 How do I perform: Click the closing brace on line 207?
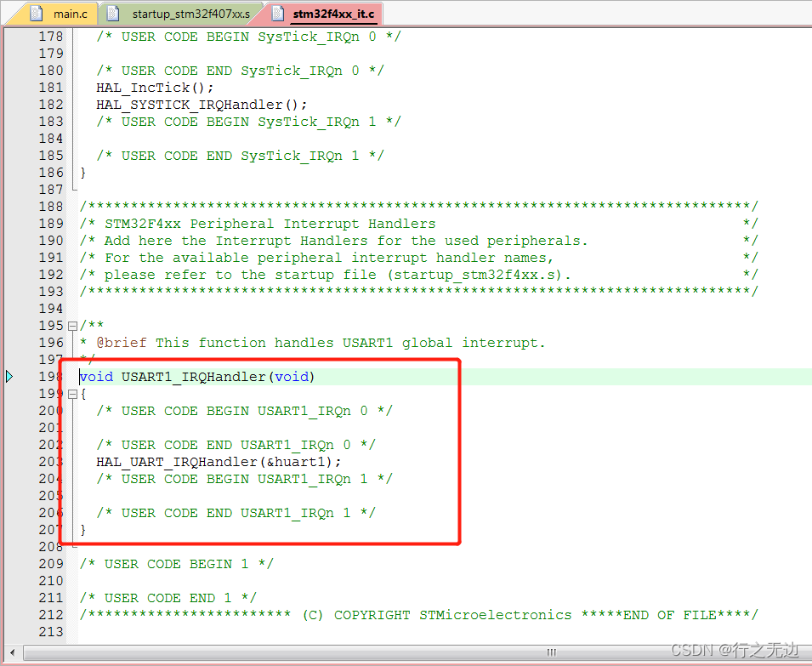[x=82, y=530]
